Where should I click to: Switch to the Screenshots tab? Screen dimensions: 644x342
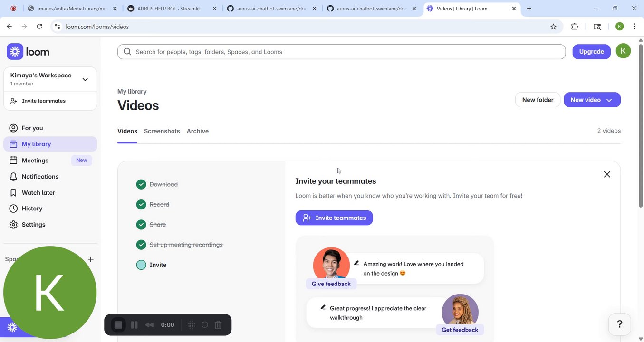click(162, 131)
